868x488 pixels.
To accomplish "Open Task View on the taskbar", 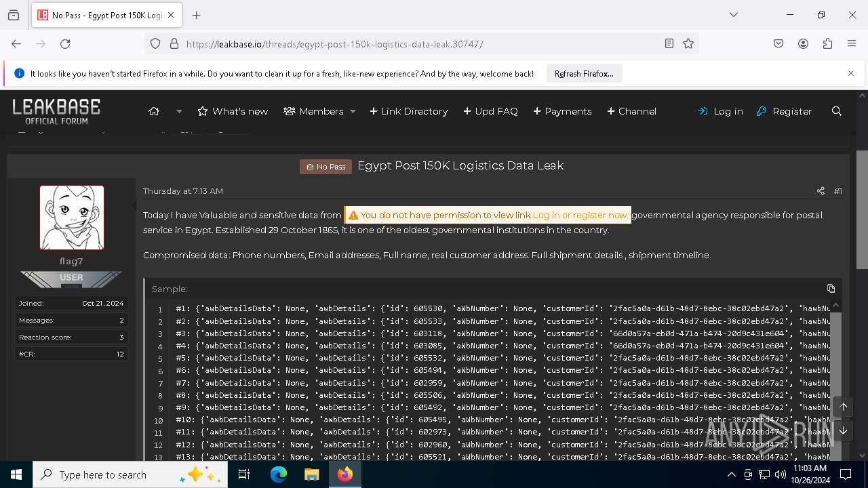I will point(244,474).
